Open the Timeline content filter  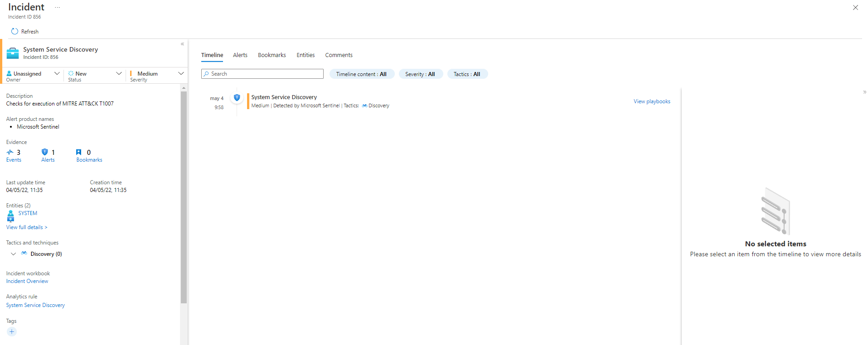361,74
